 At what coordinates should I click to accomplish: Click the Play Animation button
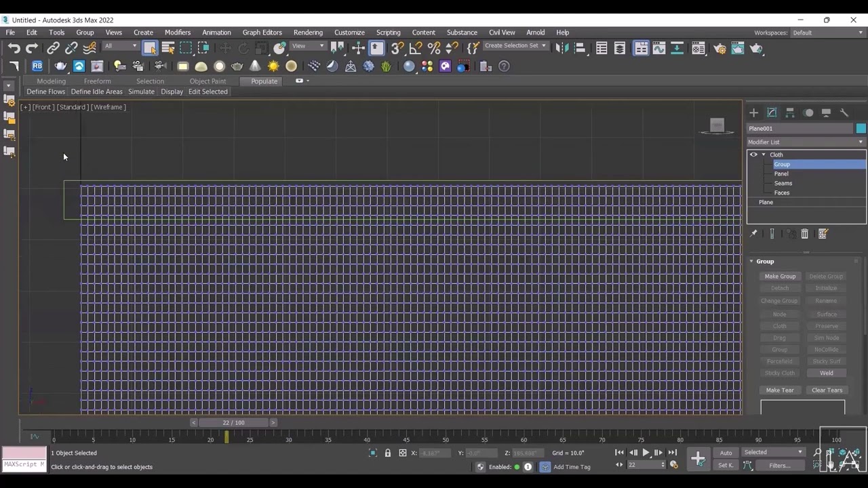coord(646,453)
